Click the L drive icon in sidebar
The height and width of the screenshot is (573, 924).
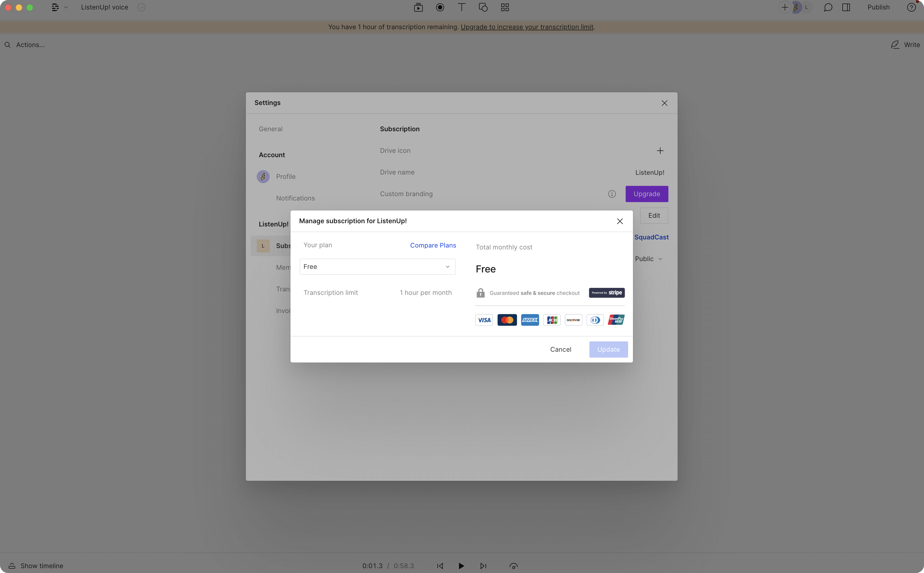(263, 246)
